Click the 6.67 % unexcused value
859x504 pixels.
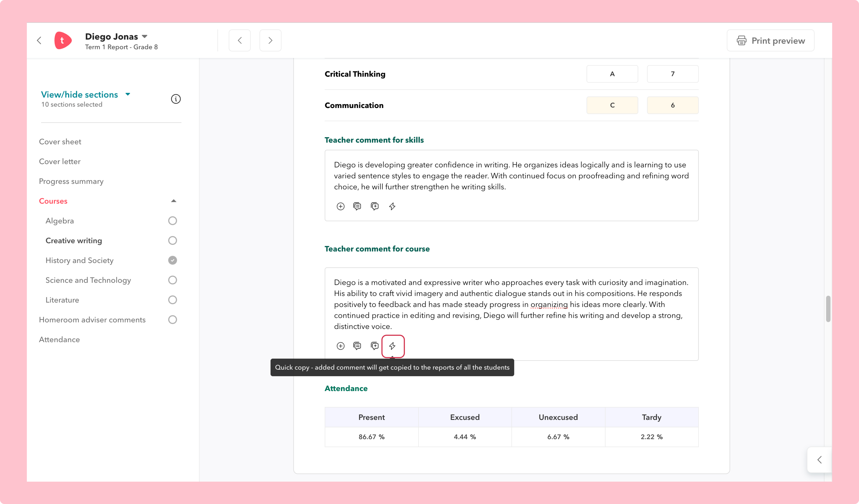pos(558,437)
